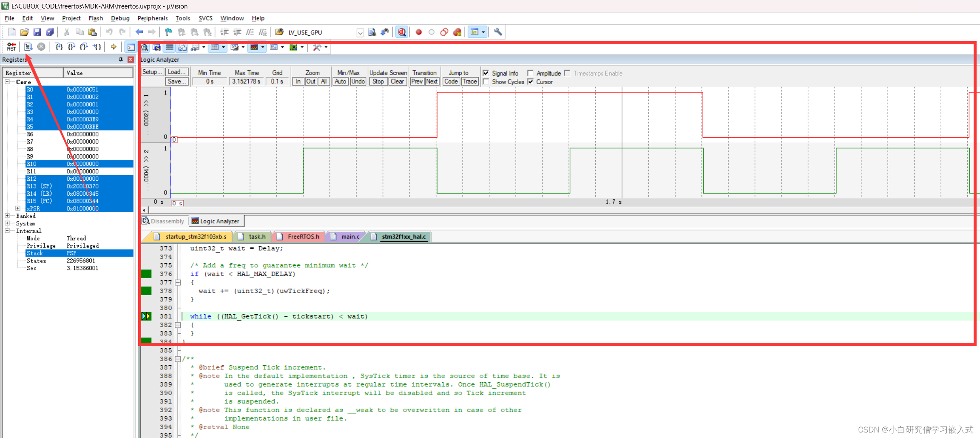Open the Peripherals menu

(x=153, y=18)
